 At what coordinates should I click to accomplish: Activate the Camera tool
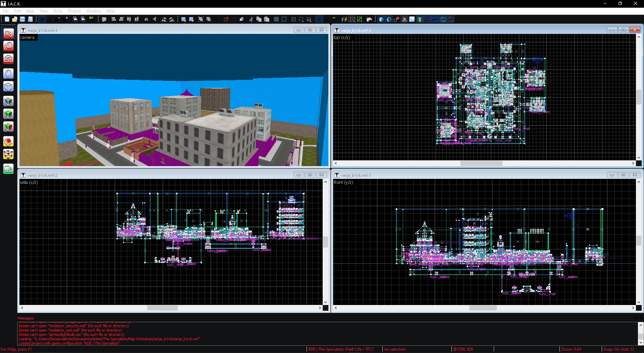pos(8,59)
